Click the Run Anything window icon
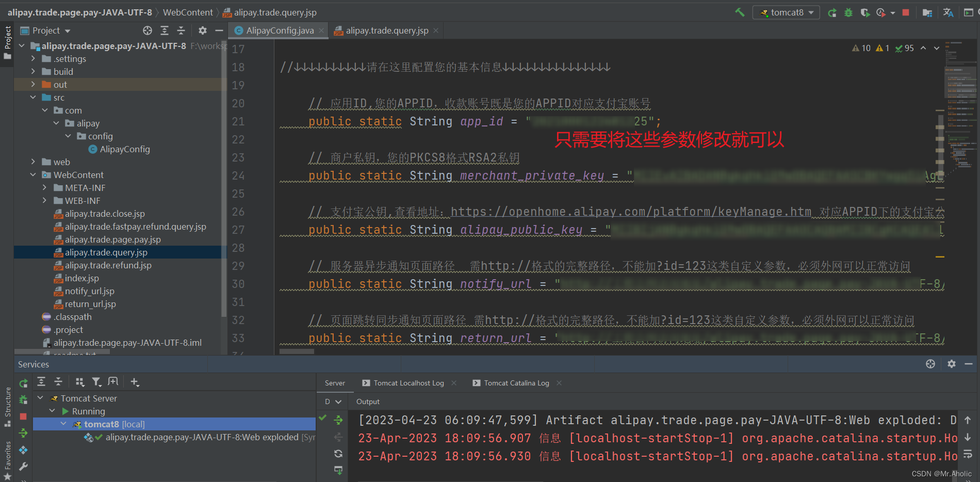Viewport: 980px width, 482px height. click(969, 12)
